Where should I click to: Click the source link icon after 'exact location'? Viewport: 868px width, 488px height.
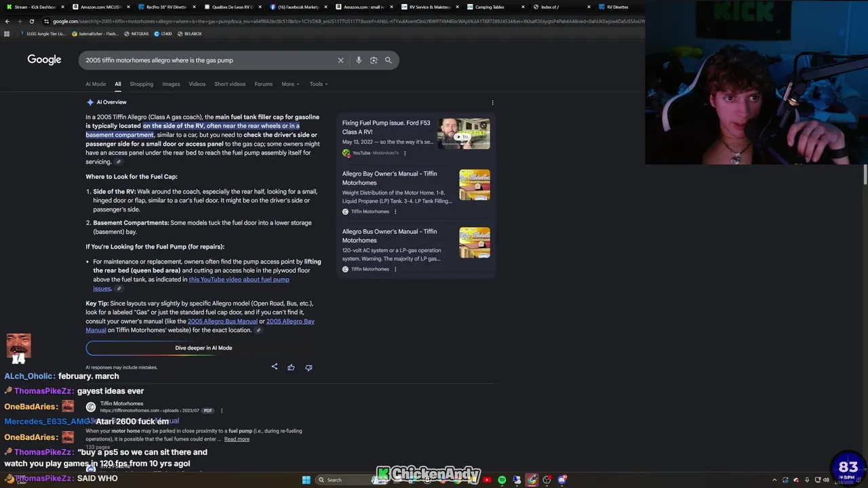click(258, 330)
